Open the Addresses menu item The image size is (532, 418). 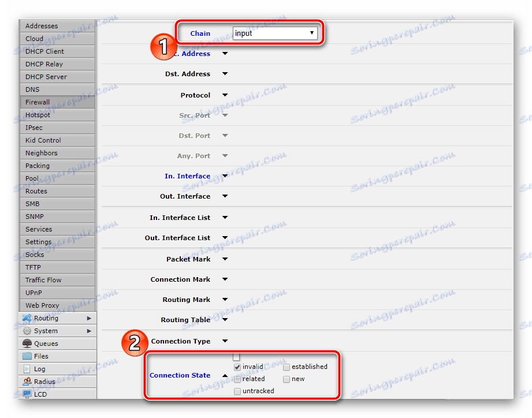[x=57, y=26]
